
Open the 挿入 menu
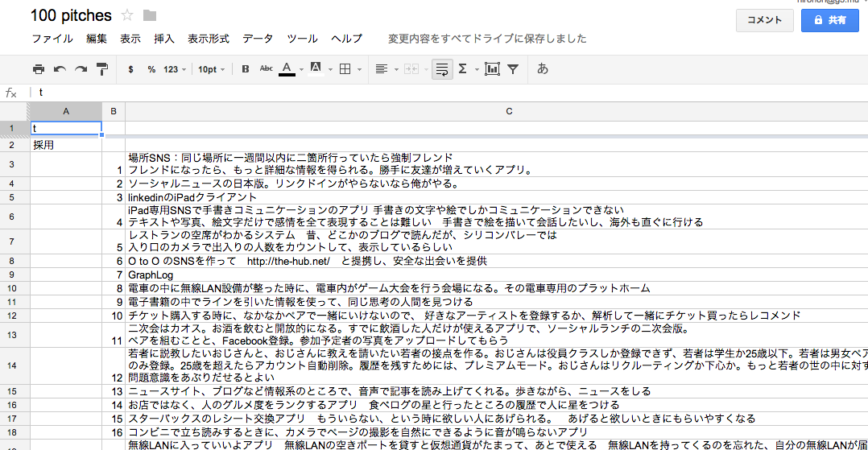pyautogui.click(x=164, y=39)
